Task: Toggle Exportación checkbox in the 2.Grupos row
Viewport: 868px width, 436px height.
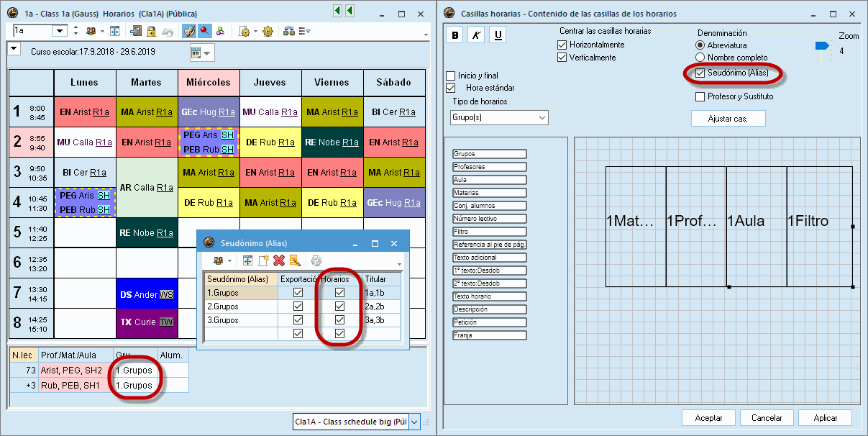Action: [298, 306]
